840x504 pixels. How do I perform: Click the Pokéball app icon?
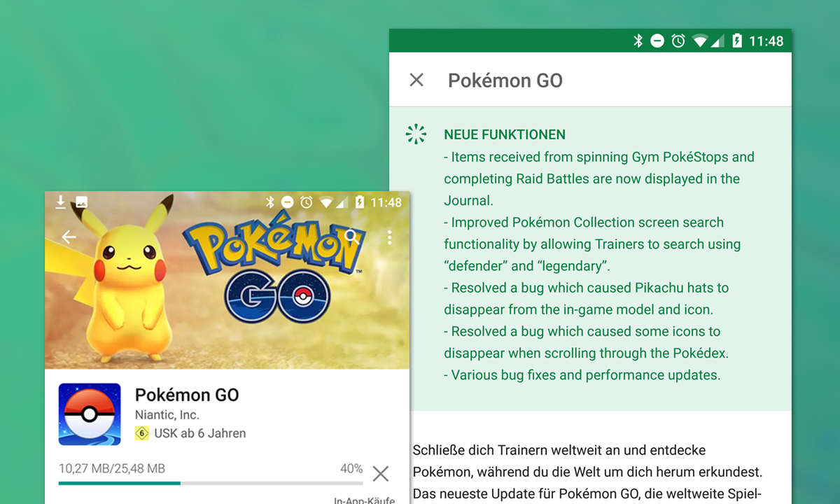coord(90,414)
